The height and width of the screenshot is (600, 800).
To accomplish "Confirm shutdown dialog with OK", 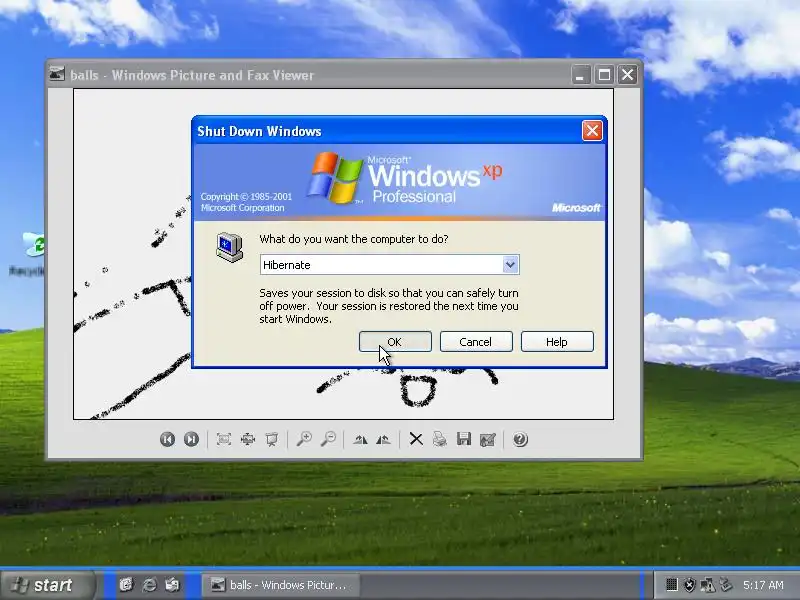I will 395,342.
